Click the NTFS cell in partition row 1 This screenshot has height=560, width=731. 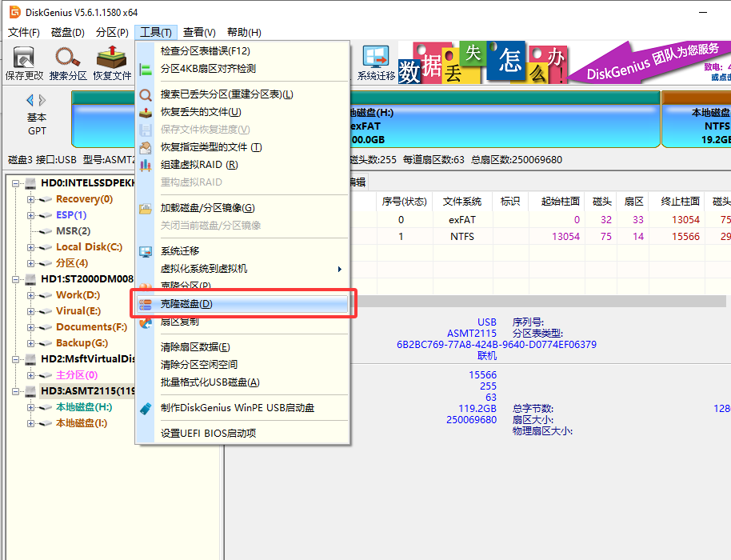point(462,237)
